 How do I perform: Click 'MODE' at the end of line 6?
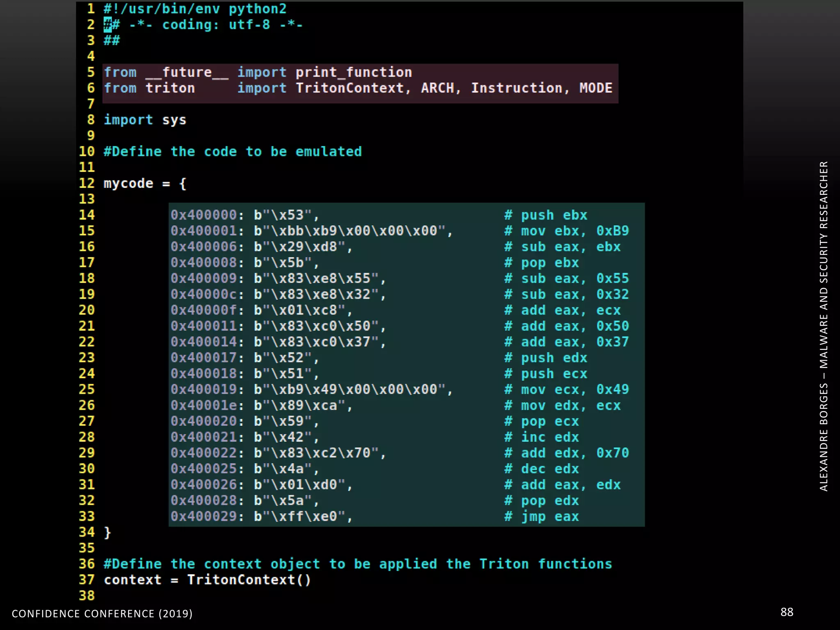click(596, 88)
